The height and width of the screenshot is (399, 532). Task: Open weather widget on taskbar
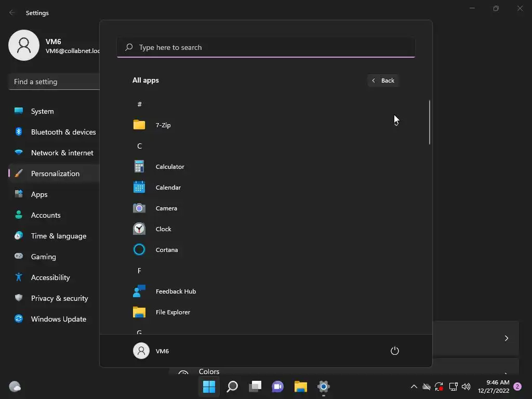click(x=15, y=387)
